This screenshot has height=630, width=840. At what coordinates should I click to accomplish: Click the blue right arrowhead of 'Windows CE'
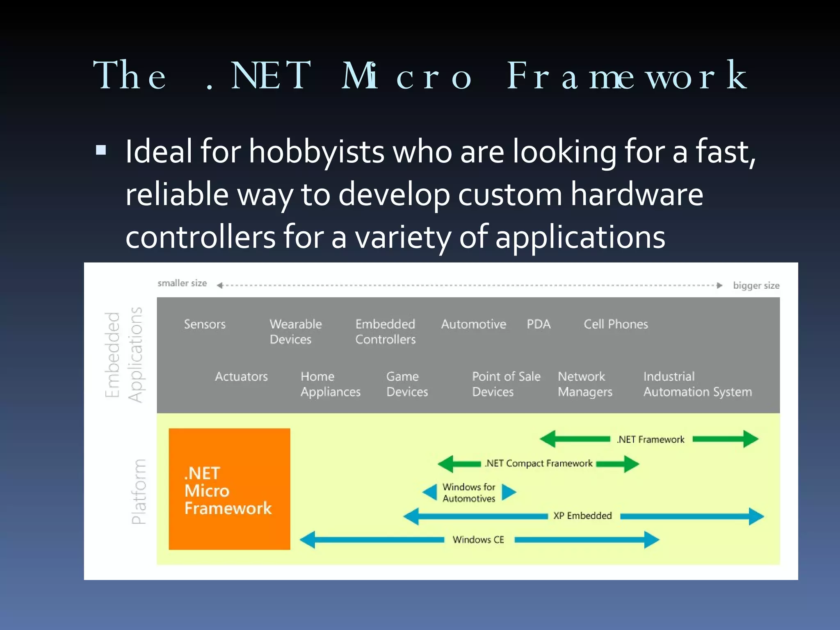tap(652, 540)
